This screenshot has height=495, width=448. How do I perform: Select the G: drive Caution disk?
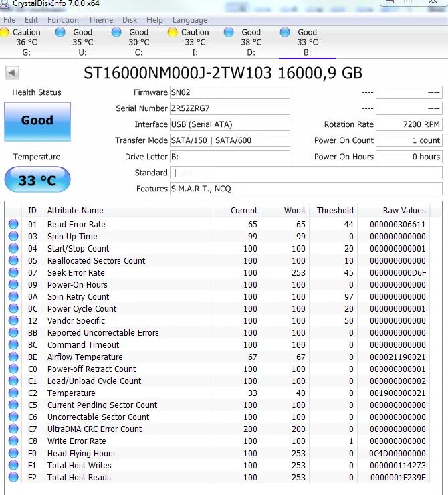[x=21, y=42]
